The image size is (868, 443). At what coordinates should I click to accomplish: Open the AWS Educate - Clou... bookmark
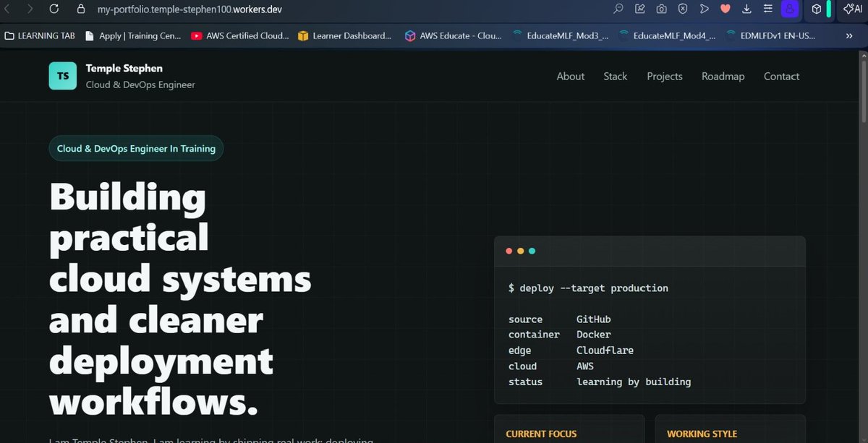point(454,35)
